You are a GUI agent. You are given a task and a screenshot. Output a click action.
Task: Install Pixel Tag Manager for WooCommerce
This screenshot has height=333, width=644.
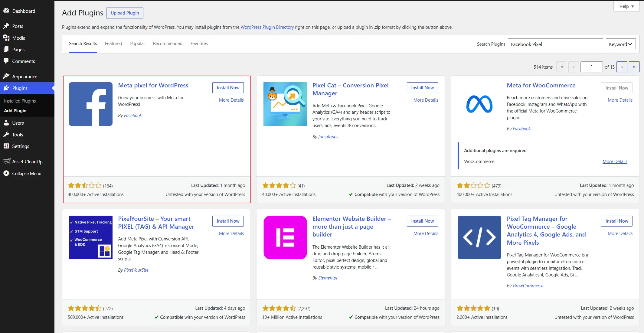pyautogui.click(x=617, y=221)
